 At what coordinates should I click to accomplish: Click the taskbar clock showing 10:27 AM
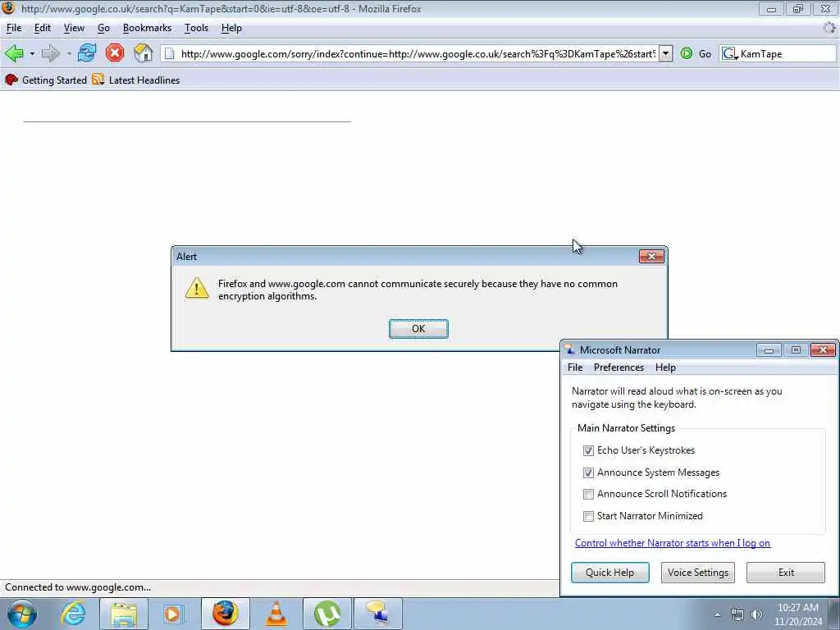[797, 614]
